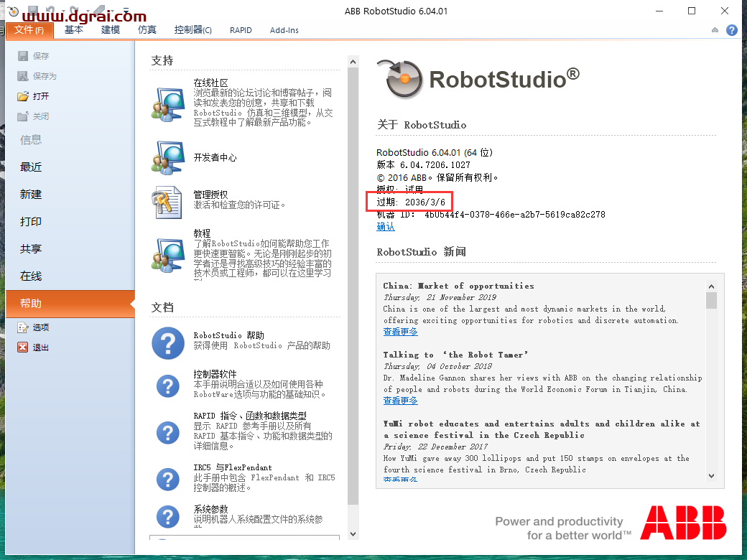Click the 开发者中心 developer center icon

[x=168, y=158]
